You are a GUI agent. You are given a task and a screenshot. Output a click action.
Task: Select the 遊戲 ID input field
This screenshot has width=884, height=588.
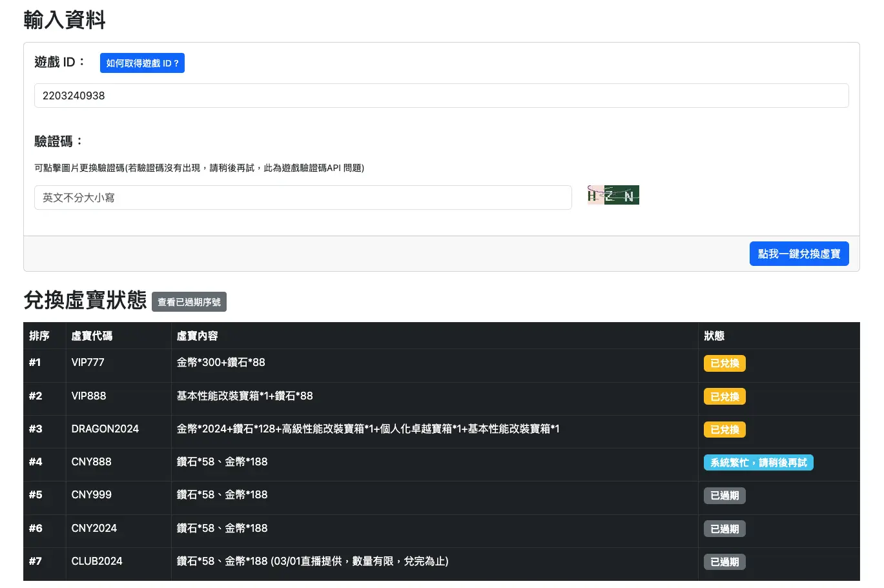coord(441,96)
